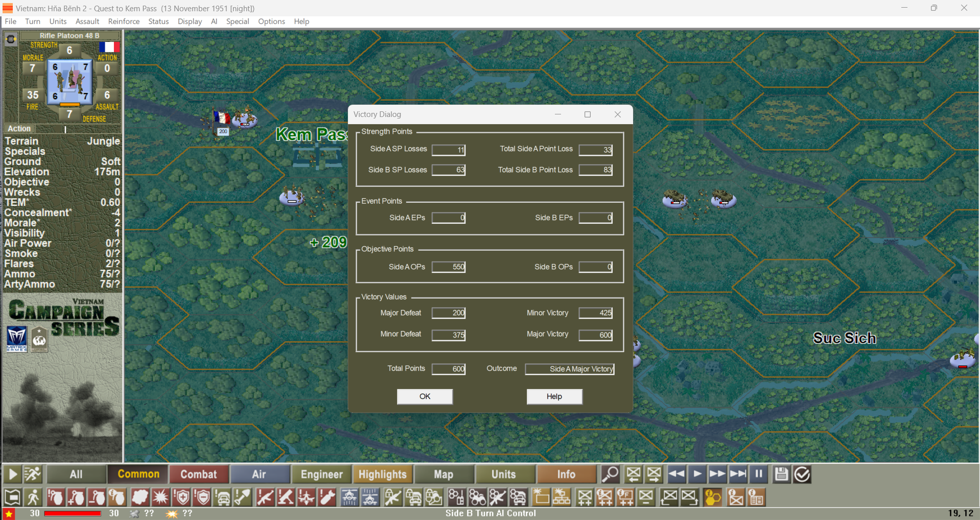This screenshot has width=980, height=520.
Task: Click the Side A SP Losses field
Action: (x=449, y=150)
